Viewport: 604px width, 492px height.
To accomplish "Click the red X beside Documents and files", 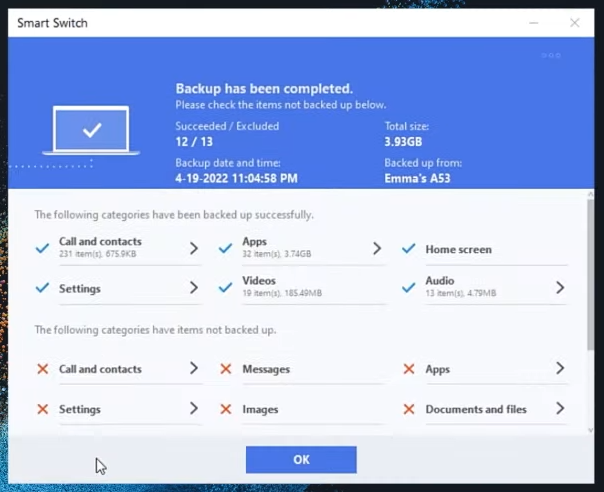I will click(408, 409).
